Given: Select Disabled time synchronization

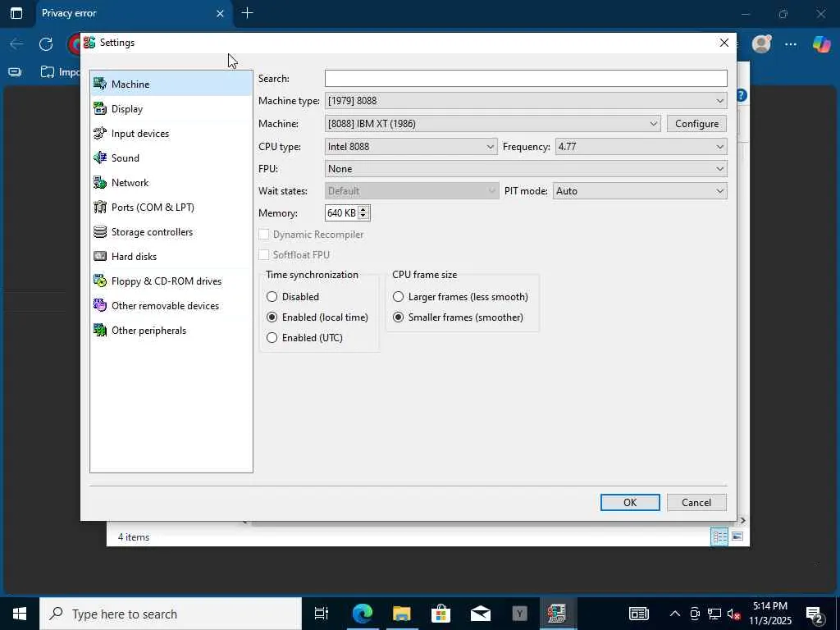Looking at the screenshot, I should coord(293,297).
